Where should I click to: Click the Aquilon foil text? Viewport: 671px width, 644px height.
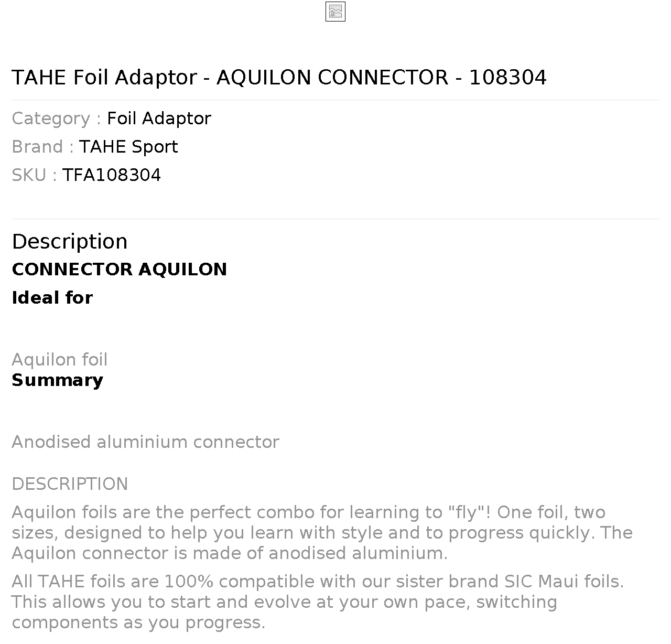point(60,360)
